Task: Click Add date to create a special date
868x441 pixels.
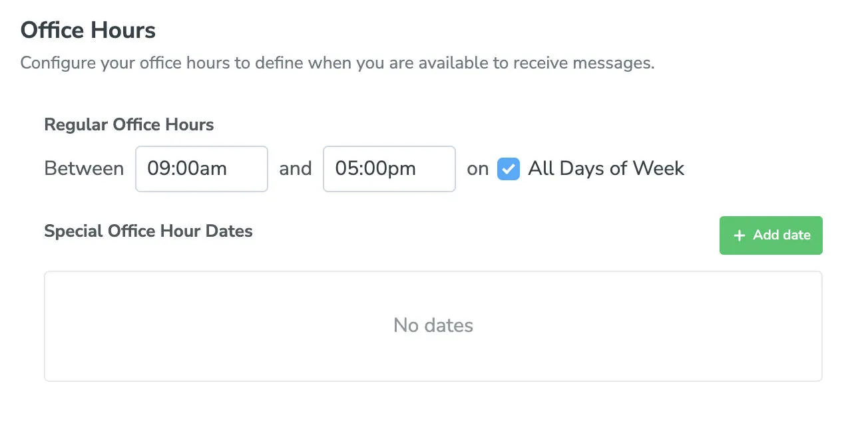Action: point(771,235)
